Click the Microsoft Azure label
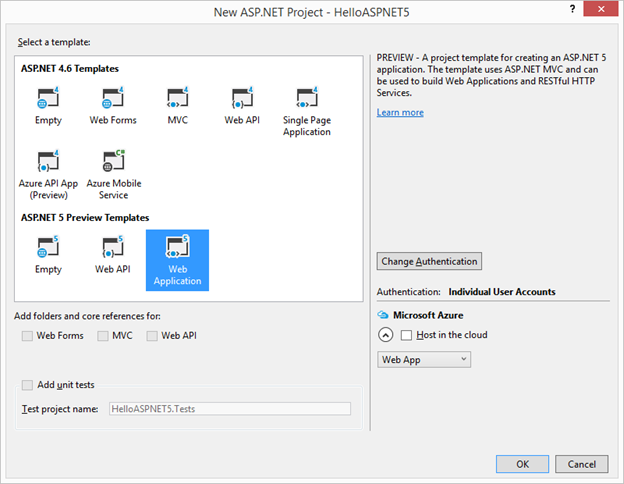The image size is (624, 484). [x=428, y=315]
